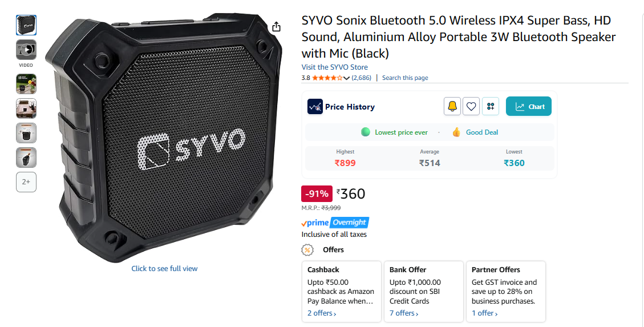Select the first black speaker thumbnail
The width and height of the screenshot is (644, 327).
coord(26,25)
